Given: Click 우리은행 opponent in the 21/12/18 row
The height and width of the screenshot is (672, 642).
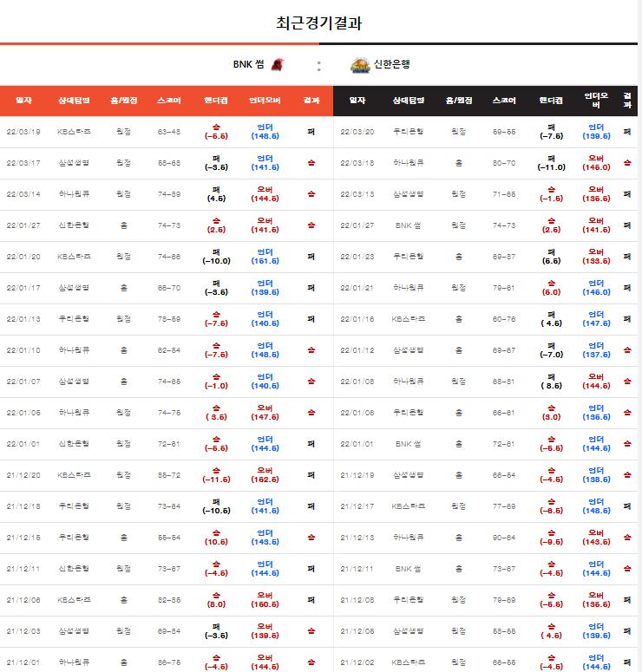Looking at the screenshot, I should [x=74, y=506].
